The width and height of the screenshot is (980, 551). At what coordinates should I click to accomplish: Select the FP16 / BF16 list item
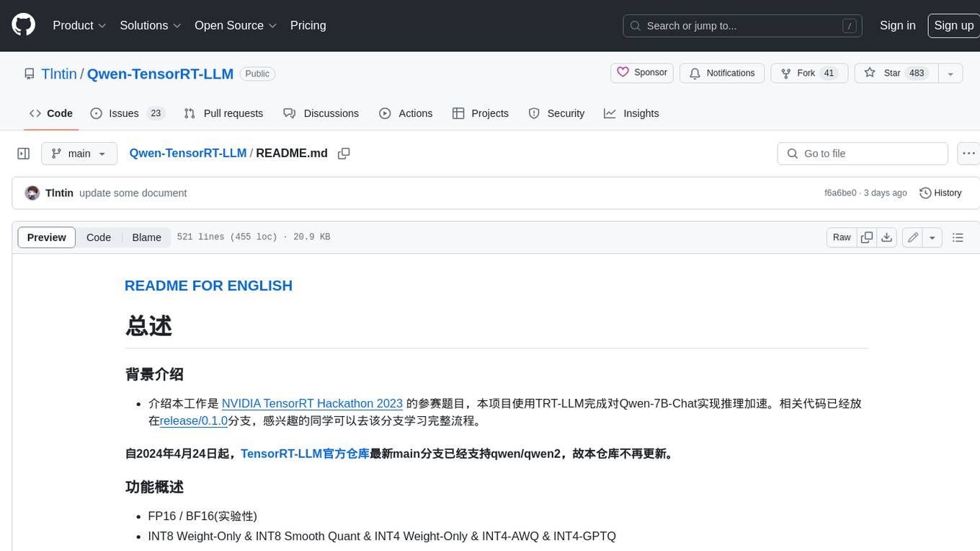pos(202,516)
